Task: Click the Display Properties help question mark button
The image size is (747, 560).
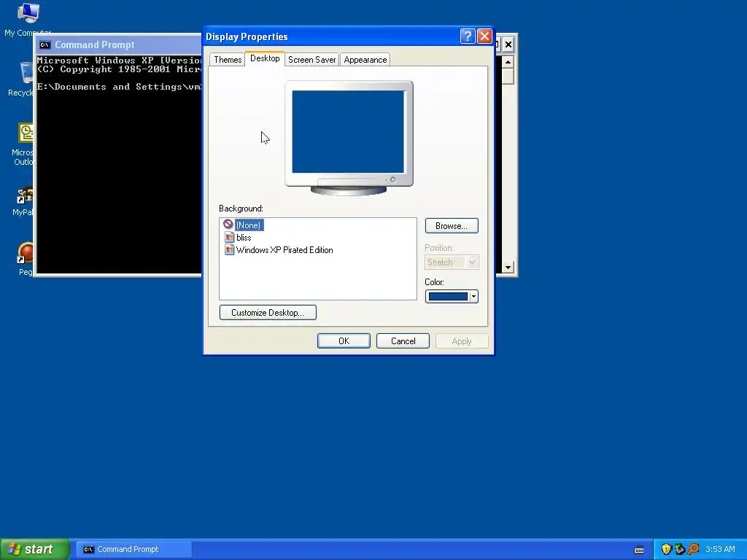Action: (468, 36)
